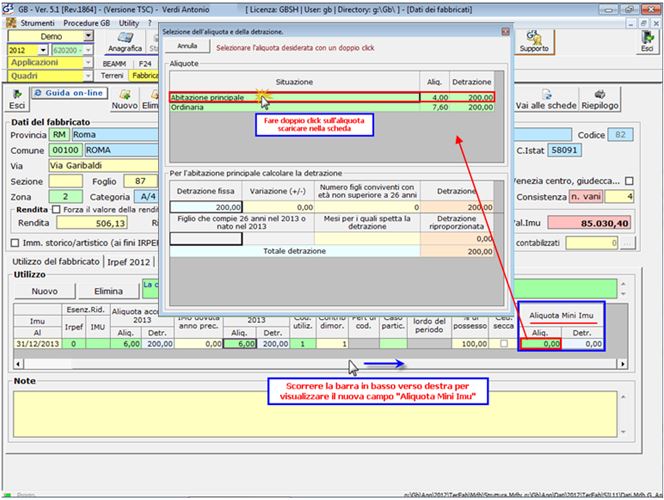Switch to the Terreni tab
The height and width of the screenshot is (500, 664).
(x=112, y=76)
